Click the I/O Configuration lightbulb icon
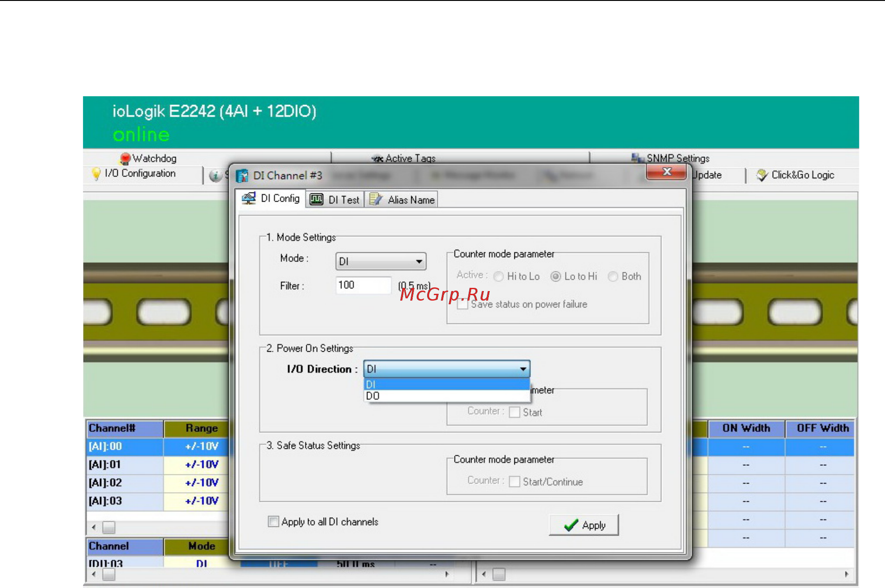 (x=96, y=174)
